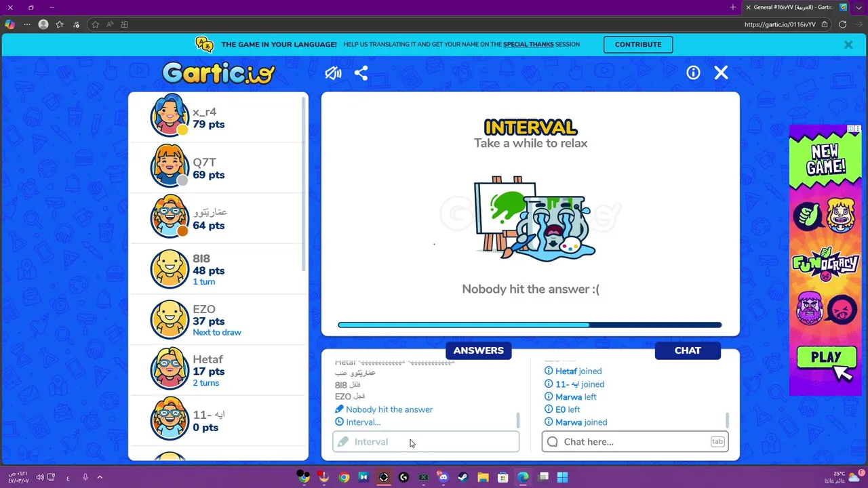Toggle Read aloud icon in address bar
The width and height of the screenshot is (868, 488).
pyautogui.click(x=109, y=24)
